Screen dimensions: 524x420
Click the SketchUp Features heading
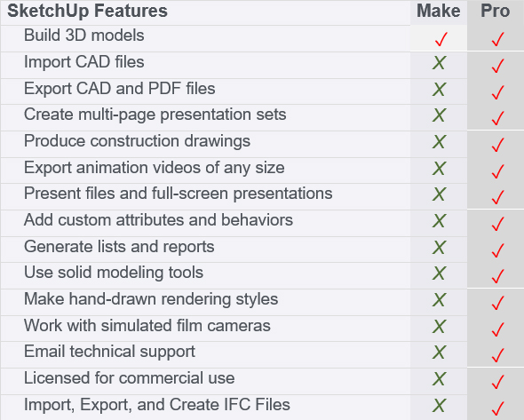[87, 11]
